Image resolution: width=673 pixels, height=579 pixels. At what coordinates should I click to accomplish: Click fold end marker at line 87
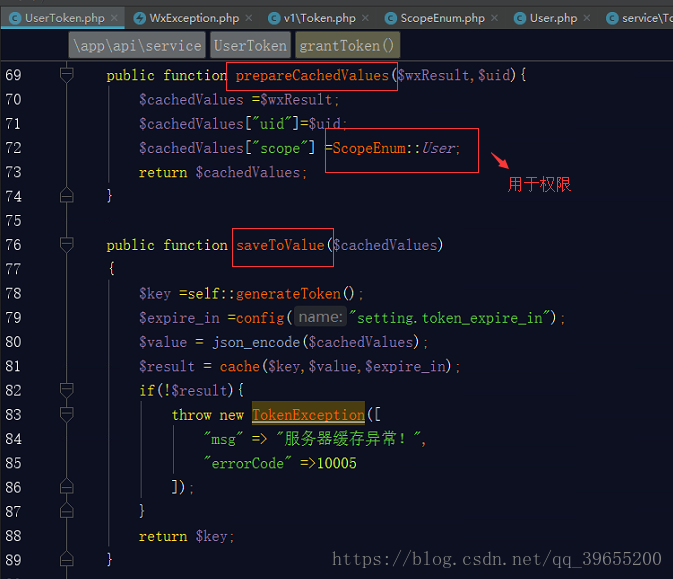(67, 511)
